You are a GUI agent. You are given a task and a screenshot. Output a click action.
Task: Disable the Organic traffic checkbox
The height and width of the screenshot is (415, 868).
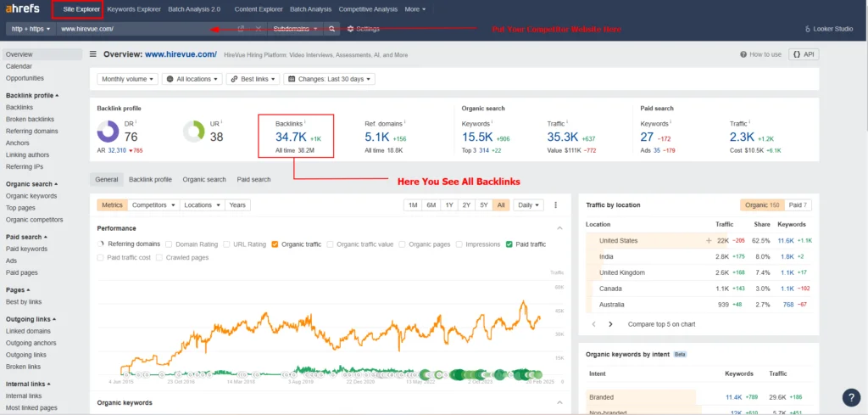(x=275, y=244)
